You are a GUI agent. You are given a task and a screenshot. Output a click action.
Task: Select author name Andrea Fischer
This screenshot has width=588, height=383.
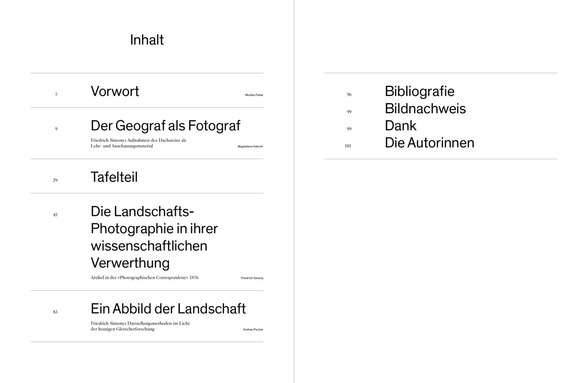(253, 330)
